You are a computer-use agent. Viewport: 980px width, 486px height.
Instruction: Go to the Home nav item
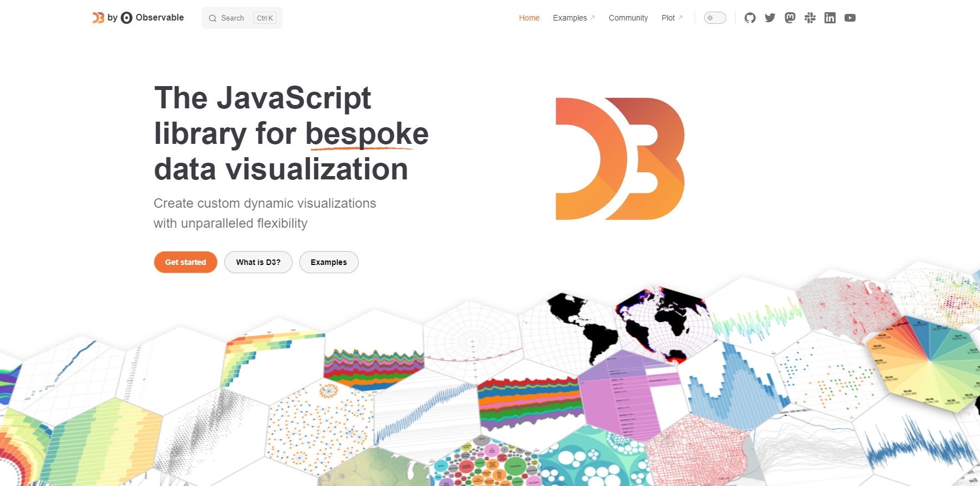529,18
